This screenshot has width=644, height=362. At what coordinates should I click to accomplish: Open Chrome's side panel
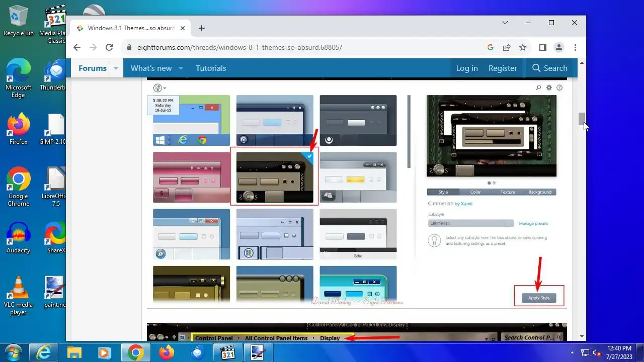click(542, 47)
